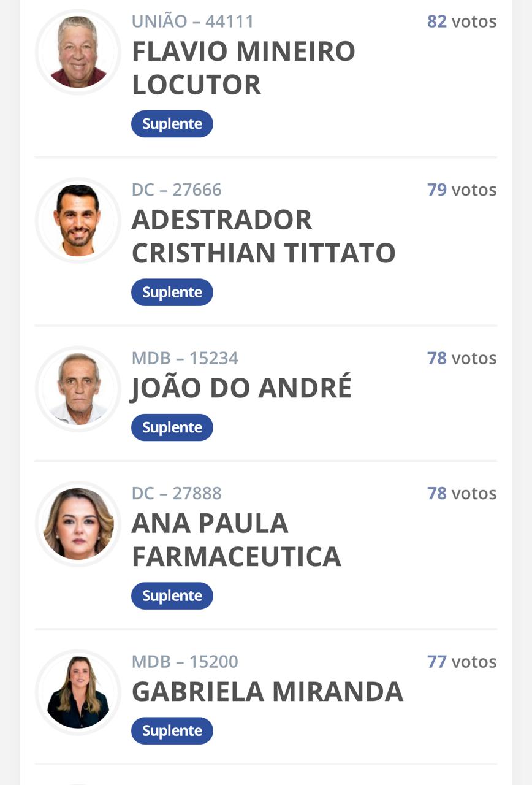Image resolution: width=532 pixels, height=785 pixels.
Task: Select the ANA PAULA FARMACEUTICA name
Action: click(236, 540)
